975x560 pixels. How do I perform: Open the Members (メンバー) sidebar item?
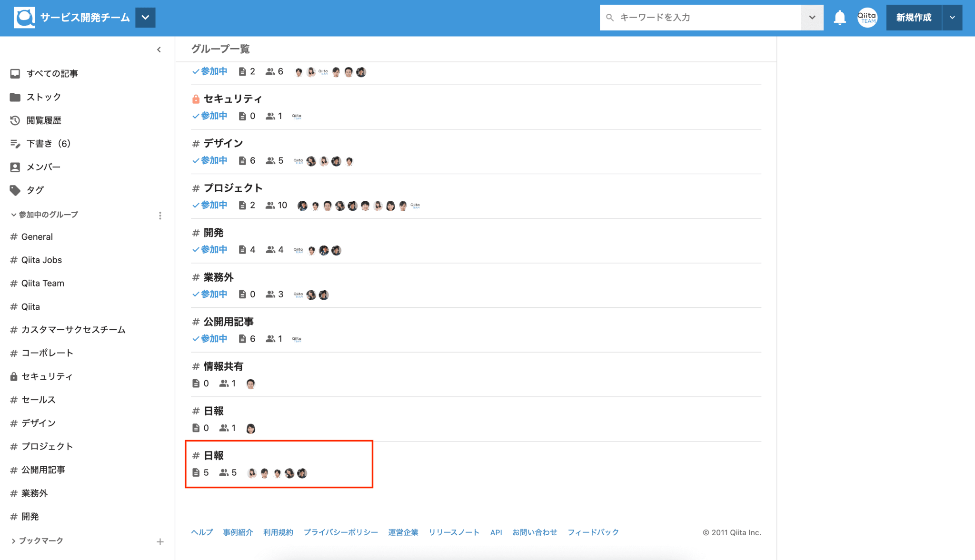[x=43, y=167]
